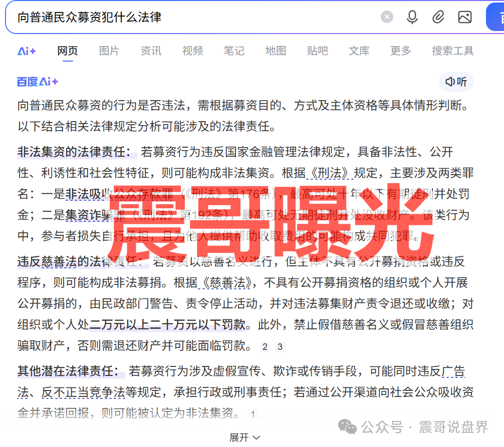The height and width of the screenshot is (447, 504).
Task: Select the AI tab icon next to 网页
Action: (x=26, y=51)
